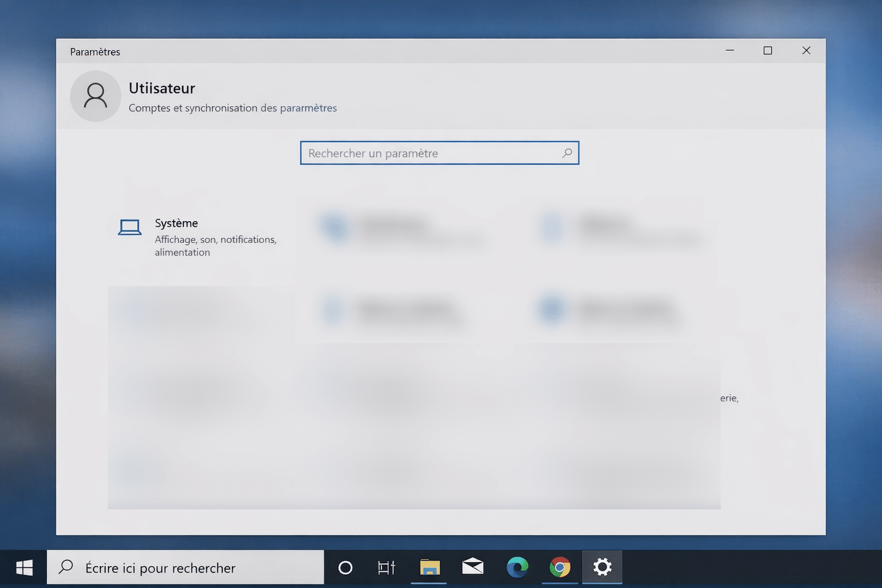Launch Google Chrome from the taskbar
Viewport: 882px width, 588px height.
(560, 567)
